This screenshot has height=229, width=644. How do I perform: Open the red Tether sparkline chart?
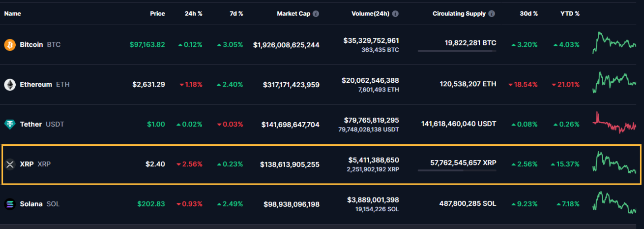click(615, 123)
